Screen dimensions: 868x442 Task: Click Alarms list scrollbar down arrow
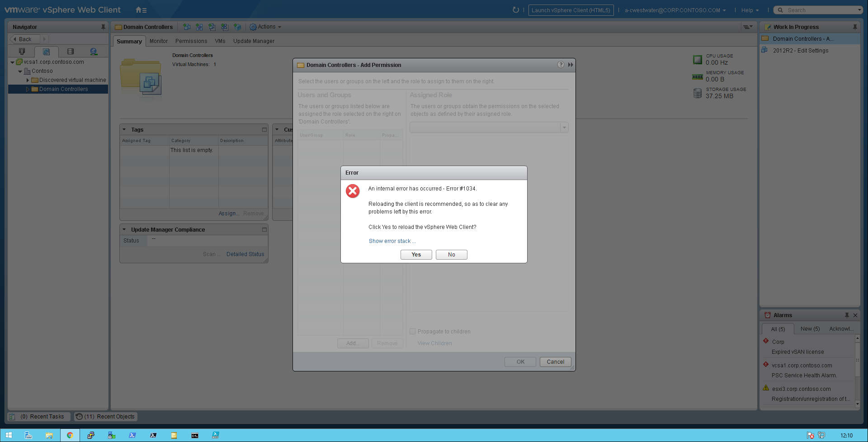(857, 404)
